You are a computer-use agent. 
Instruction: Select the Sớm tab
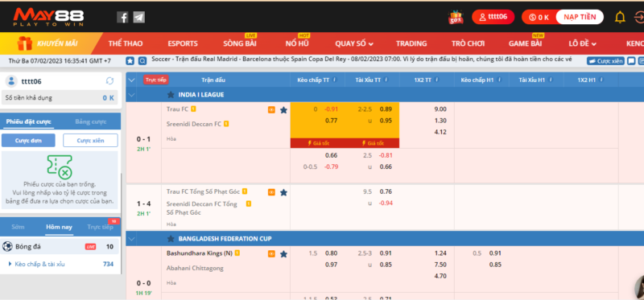[18, 227]
